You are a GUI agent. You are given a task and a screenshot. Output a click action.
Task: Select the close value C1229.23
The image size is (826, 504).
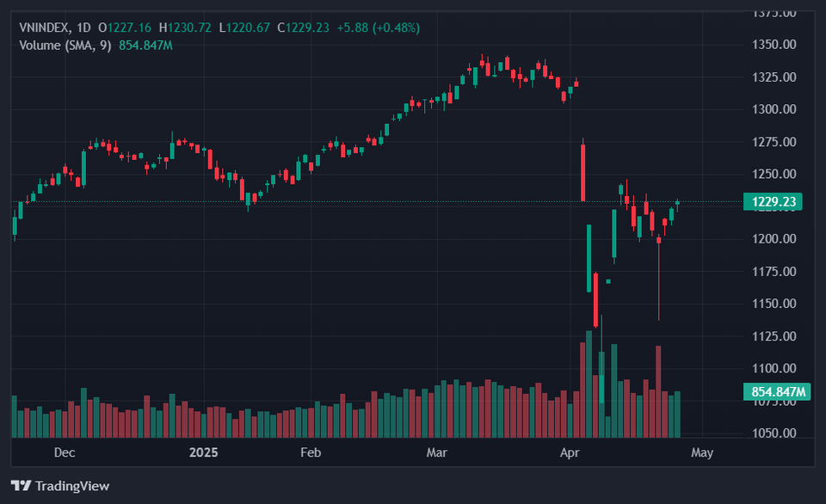pyautogui.click(x=304, y=28)
